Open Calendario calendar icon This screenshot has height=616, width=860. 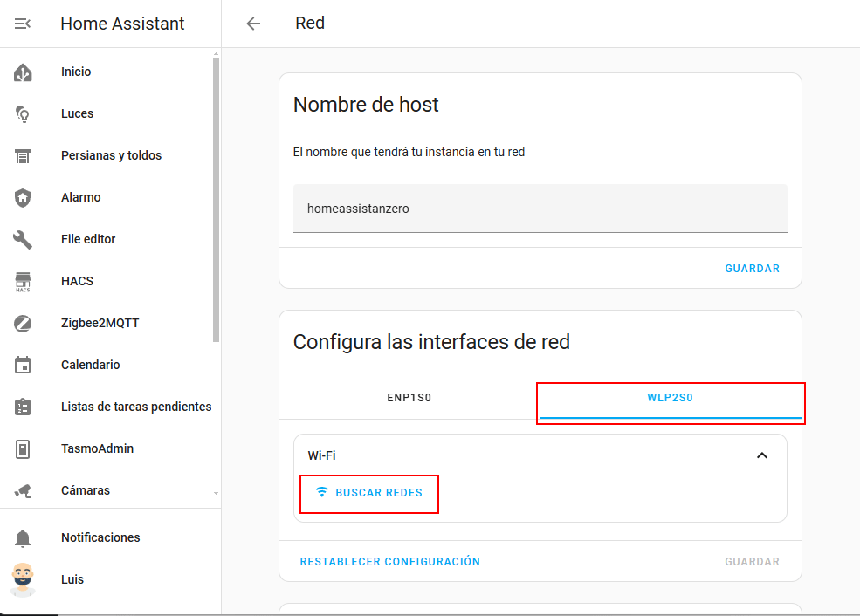pos(23,366)
